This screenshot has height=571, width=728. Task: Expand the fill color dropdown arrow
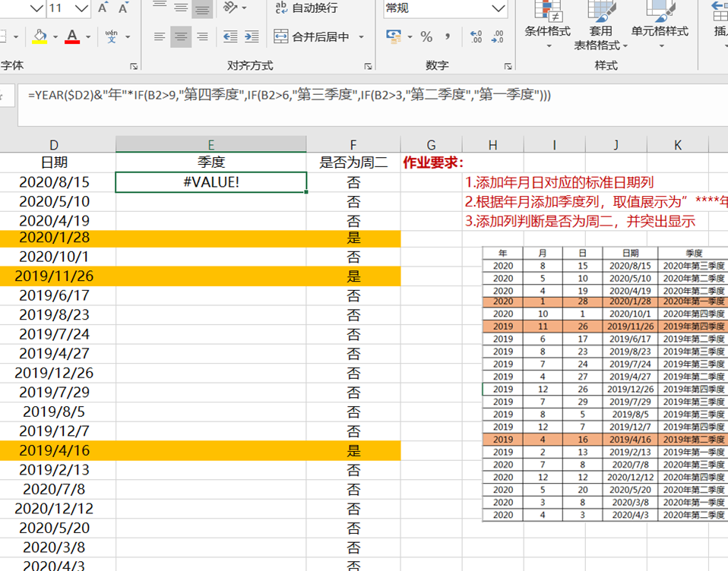coord(55,36)
